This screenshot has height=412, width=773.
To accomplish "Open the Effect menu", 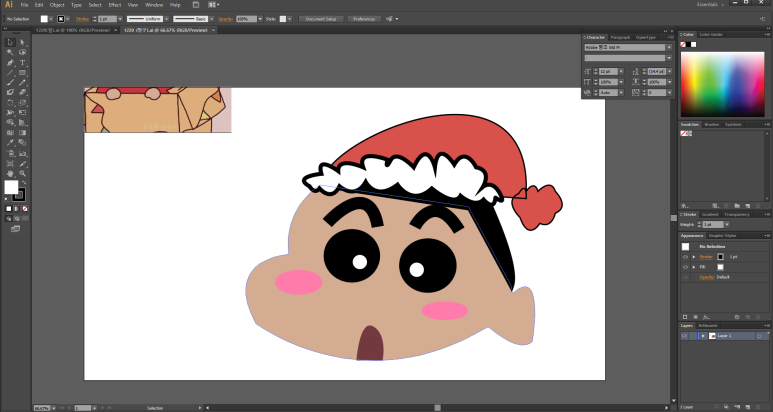I will (115, 5).
